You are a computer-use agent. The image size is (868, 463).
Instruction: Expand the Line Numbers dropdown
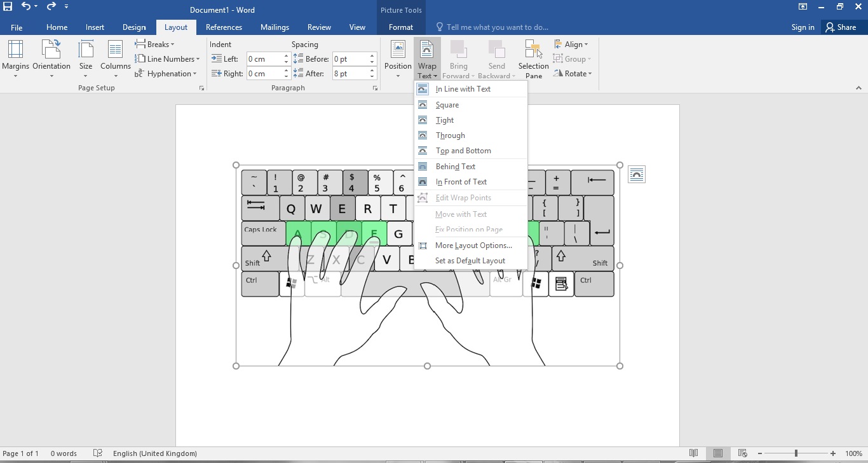(167, 59)
